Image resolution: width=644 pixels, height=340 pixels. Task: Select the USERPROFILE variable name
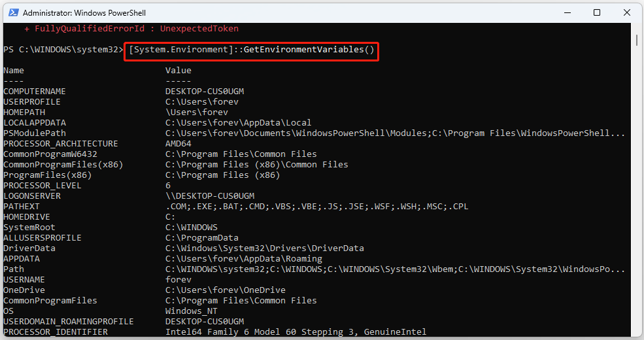(32, 102)
